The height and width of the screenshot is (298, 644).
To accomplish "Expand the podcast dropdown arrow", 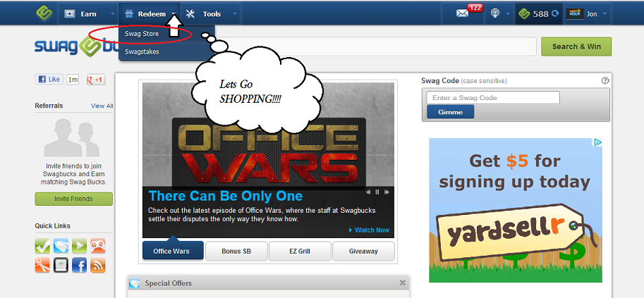I will click(x=508, y=14).
